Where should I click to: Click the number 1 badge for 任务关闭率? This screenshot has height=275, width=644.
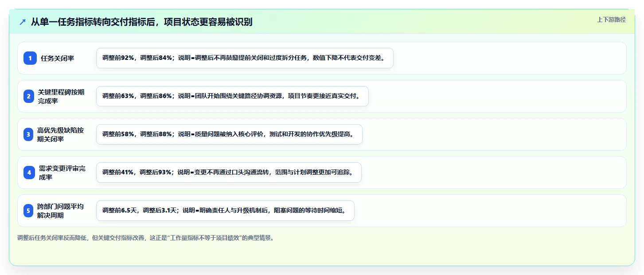[30, 58]
